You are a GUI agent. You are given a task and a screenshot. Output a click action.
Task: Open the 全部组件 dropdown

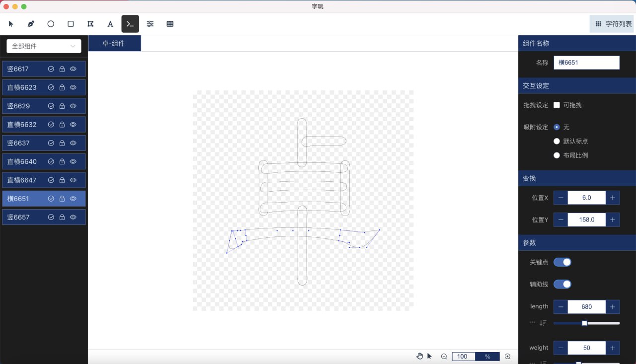(44, 46)
